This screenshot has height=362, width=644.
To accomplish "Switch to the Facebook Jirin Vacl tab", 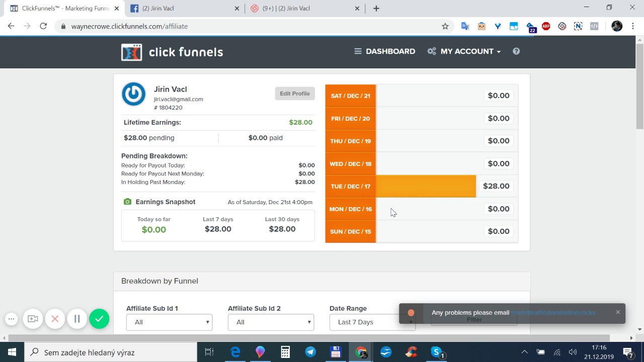I will pos(185,9).
